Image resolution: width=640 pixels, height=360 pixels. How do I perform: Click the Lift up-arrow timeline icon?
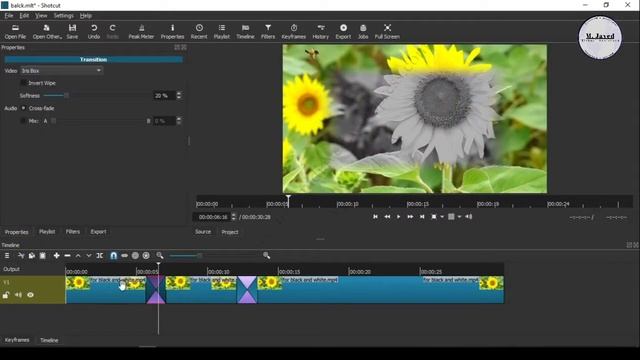click(x=78, y=256)
